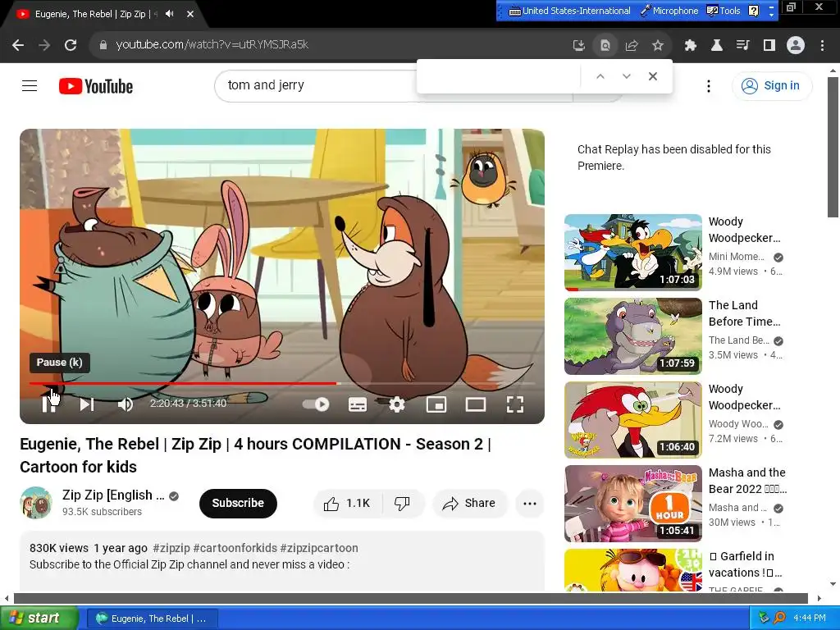Share this video
Viewport: 840px width, 630px height.
469,504
